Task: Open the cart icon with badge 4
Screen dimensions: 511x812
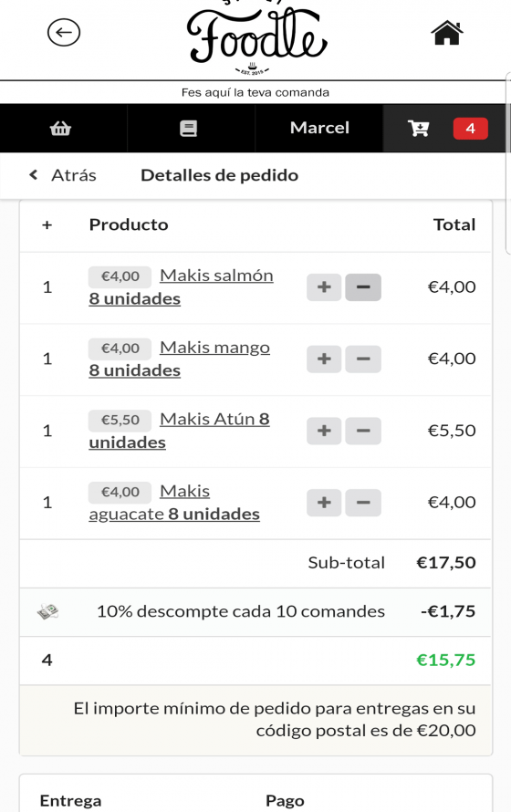Action: coord(447,128)
